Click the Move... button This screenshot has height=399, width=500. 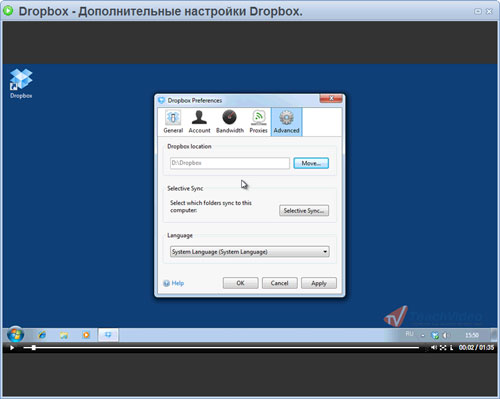(311, 163)
